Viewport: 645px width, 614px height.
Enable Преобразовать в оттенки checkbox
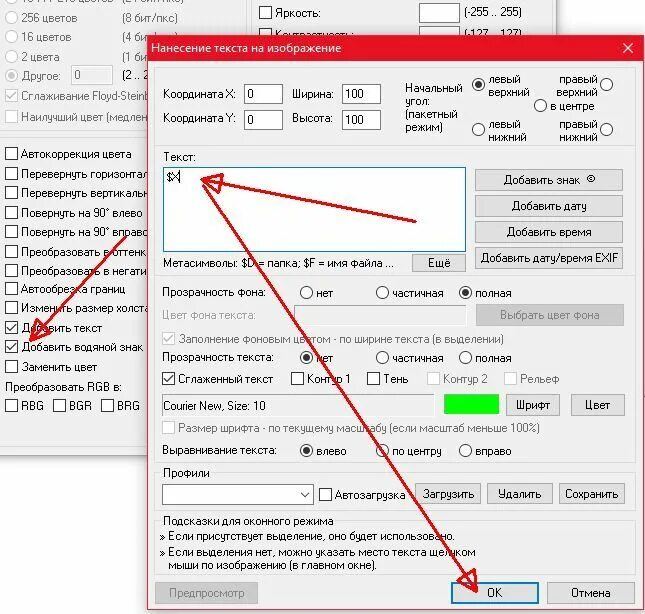11,251
